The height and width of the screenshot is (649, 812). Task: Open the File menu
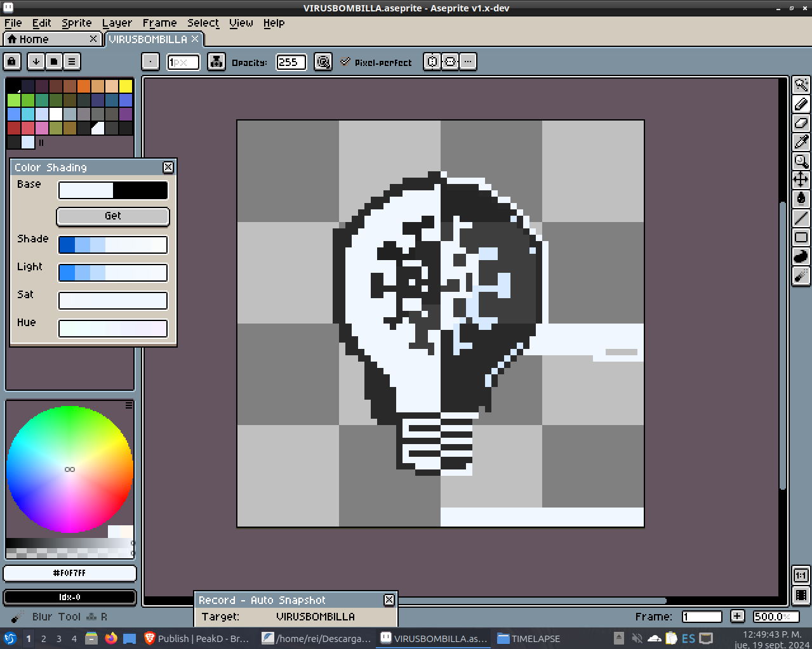coord(13,23)
